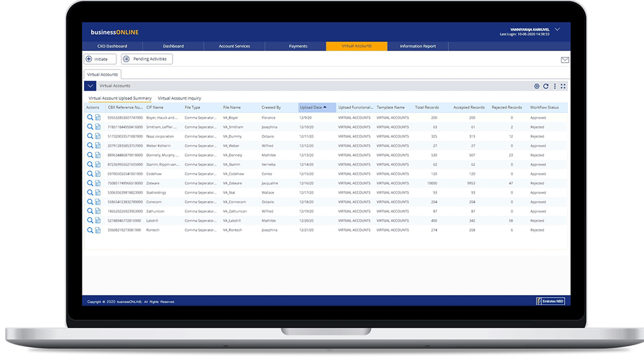Expand the user profile dropdown arrow
The height and width of the screenshot is (362, 644).
pyautogui.click(x=557, y=29)
